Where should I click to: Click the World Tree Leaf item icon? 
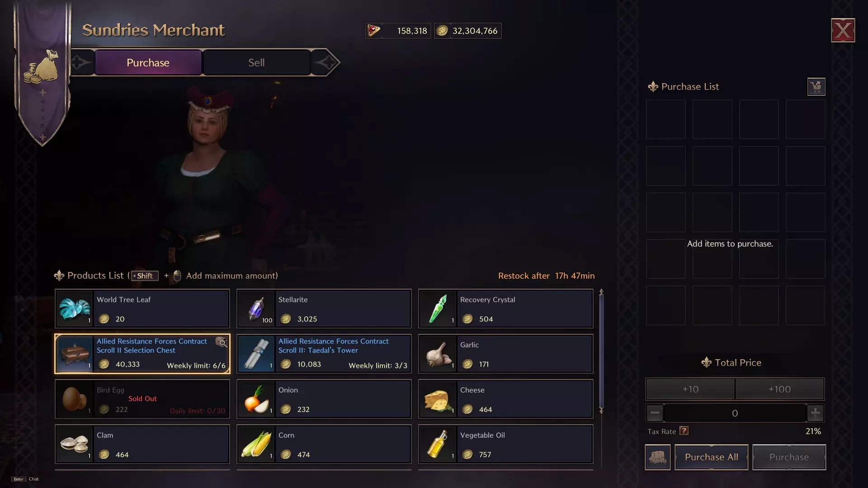[x=75, y=309]
